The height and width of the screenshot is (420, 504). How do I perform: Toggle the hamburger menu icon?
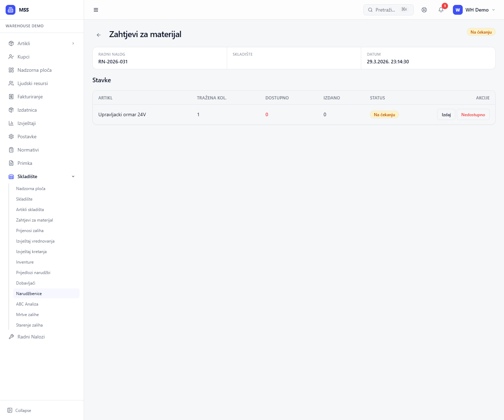click(x=96, y=10)
